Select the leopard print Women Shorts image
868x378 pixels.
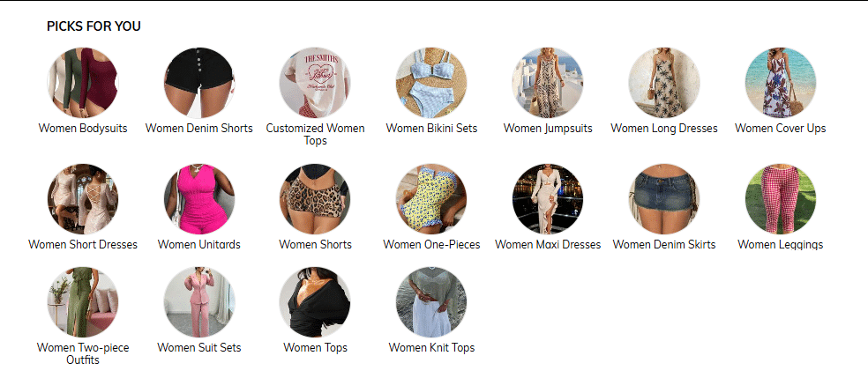315,198
